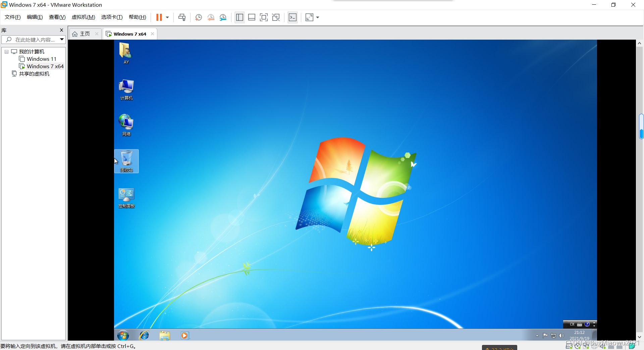Open Windows Media Player from guest taskbar
644x350 pixels.
click(x=184, y=335)
